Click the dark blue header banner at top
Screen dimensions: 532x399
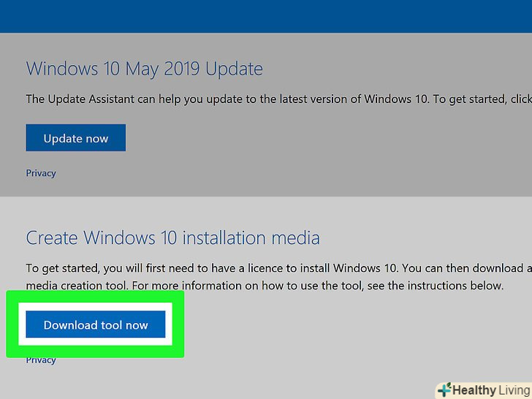point(266,16)
